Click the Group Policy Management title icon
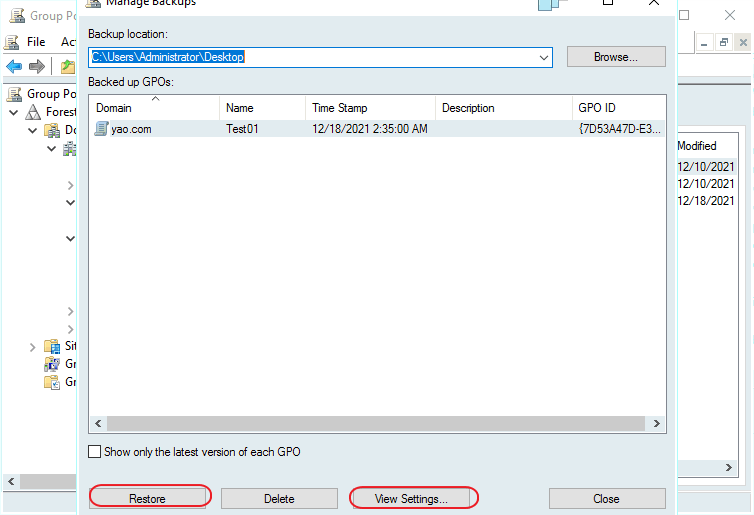 pos(14,15)
